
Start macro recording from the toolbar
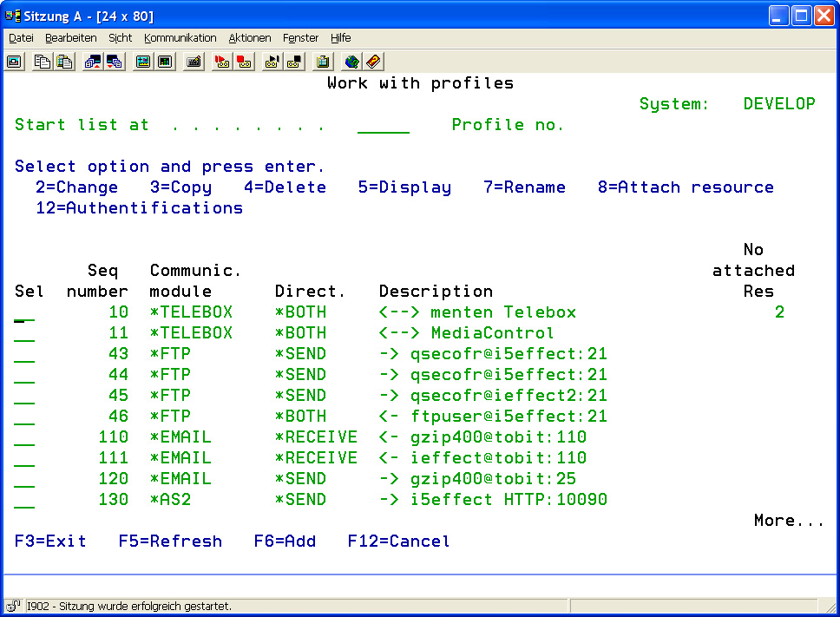(222, 62)
